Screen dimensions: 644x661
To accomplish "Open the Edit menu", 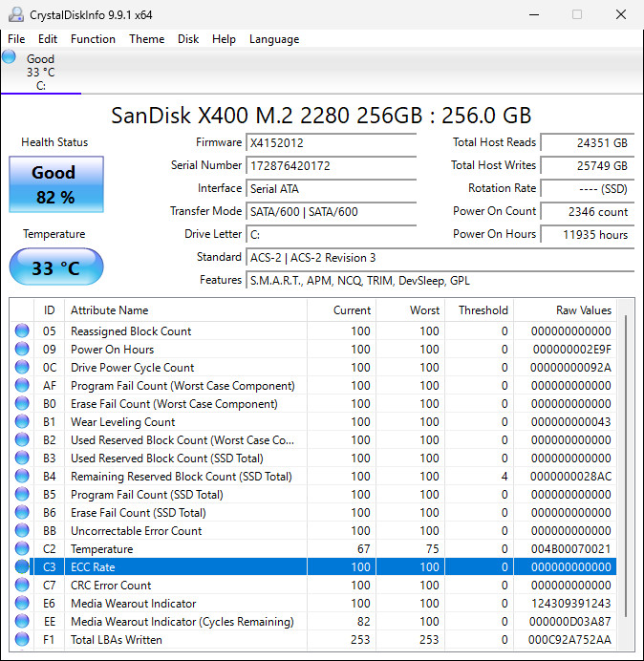I will pyautogui.click(x=47, y=39).
